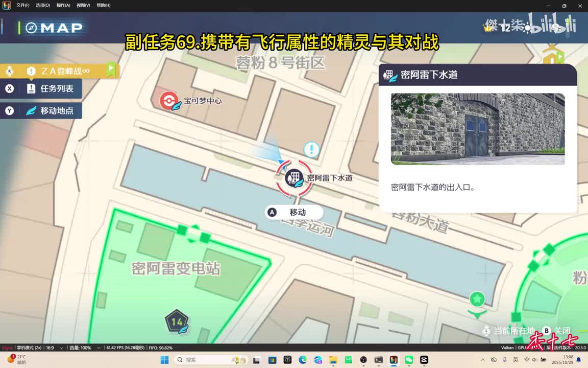Image resolution: width=588 pixels, height=368 pixels.
Task: Click the sewer entrance preview image
Action: (478, 129)
